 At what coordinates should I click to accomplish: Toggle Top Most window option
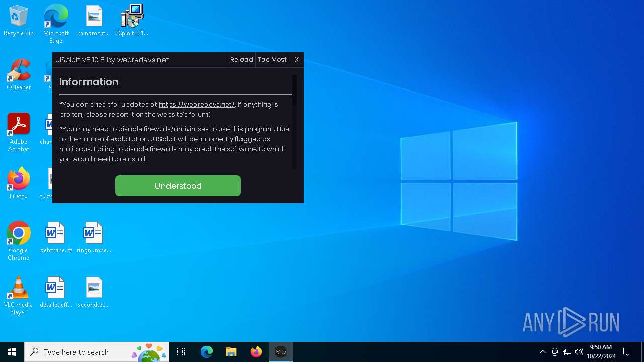[272, 59]
